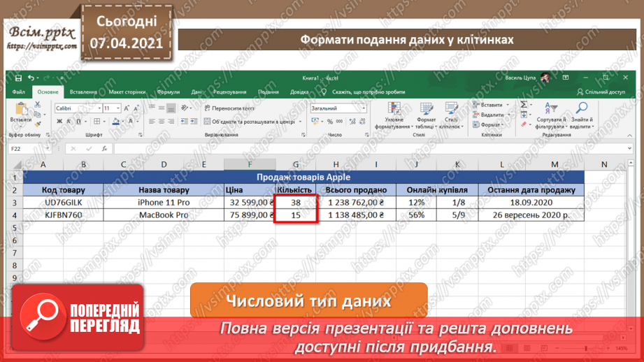Toggle Underline П formatting
Screen dimensions: 644x362
click(78, 122)
